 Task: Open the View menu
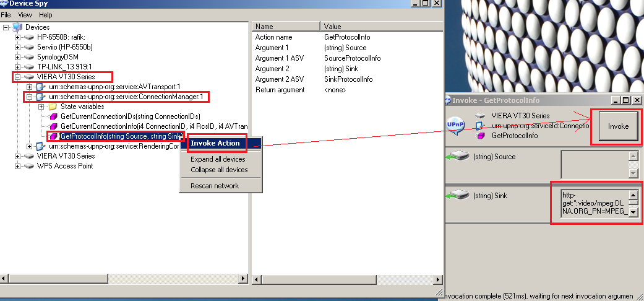click(25, 15)
